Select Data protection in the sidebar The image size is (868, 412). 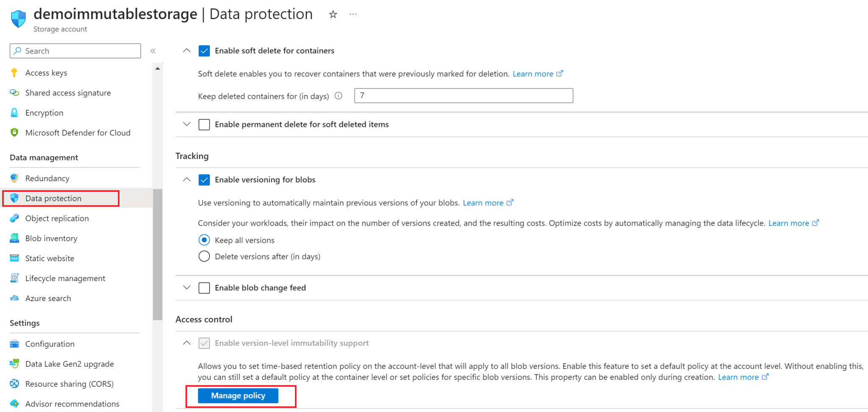[53, 198]
